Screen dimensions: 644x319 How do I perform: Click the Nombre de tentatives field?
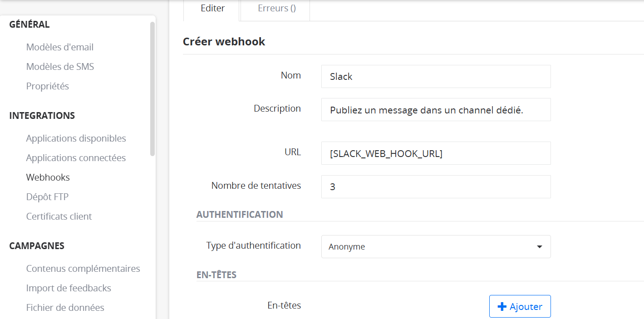point(436,186)
